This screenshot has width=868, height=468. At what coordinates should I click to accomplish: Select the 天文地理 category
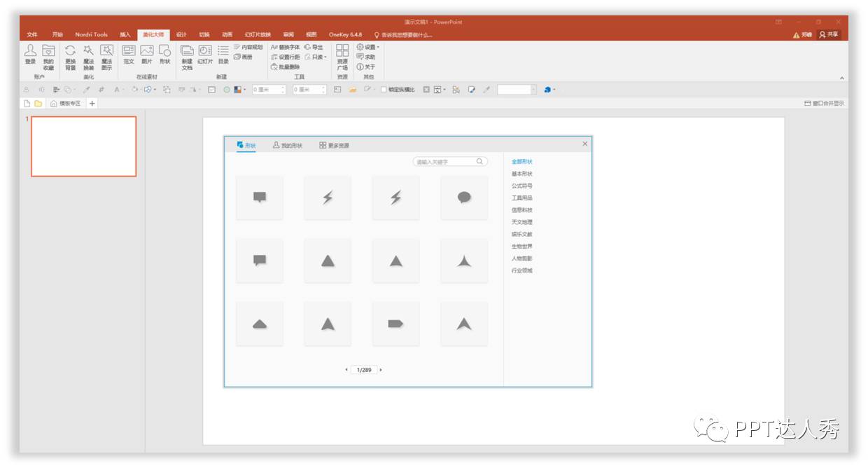click(522, 222)
